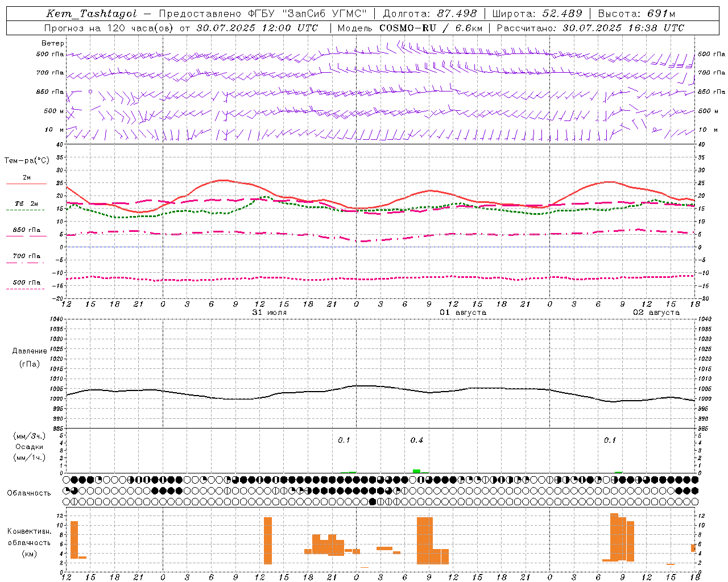Viewport: 728px width, 582px height.
Task: Click the "Облачность" cloudiness label
Action: coord(29,493)
